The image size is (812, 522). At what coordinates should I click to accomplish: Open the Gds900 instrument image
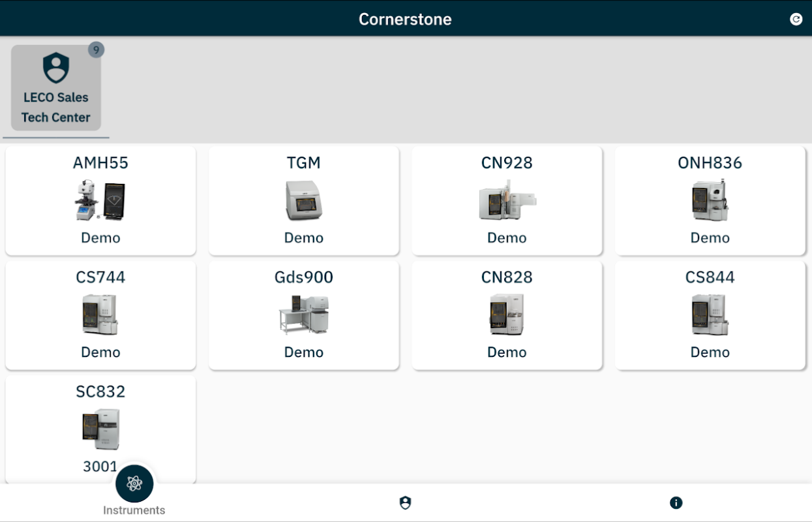tap(304, 315)
